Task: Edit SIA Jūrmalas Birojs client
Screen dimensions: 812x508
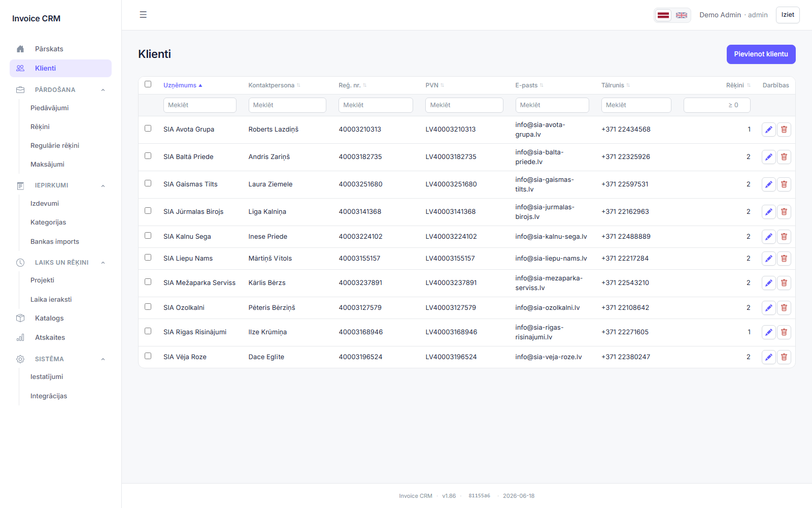Action: 769,212
